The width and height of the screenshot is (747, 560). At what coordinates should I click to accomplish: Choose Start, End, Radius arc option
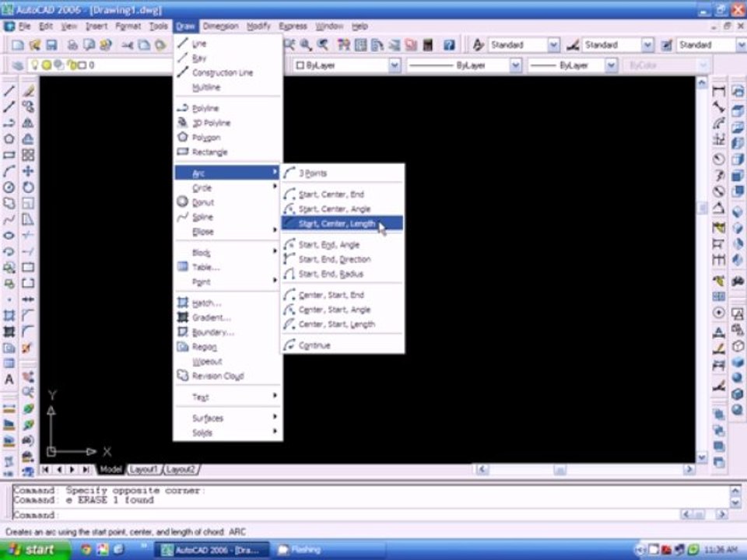(342, 274)
